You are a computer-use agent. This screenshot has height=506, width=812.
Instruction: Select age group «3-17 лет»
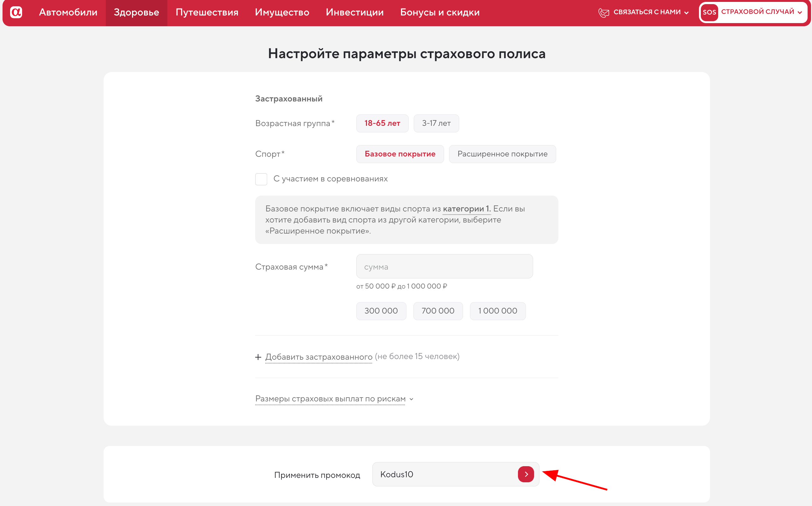436,123
